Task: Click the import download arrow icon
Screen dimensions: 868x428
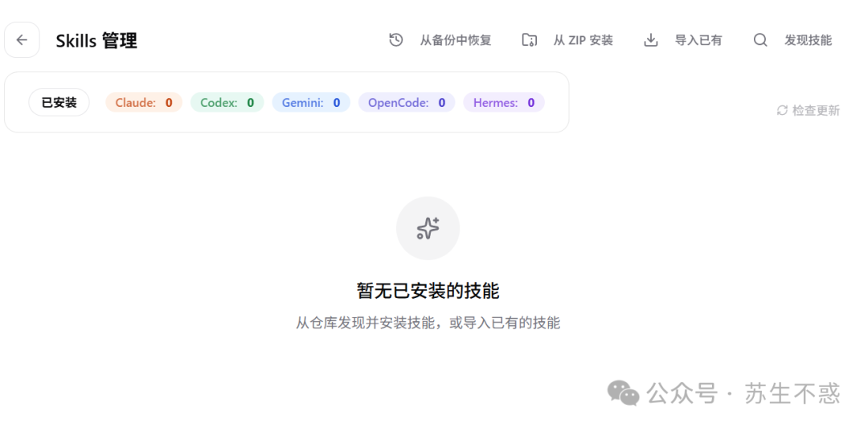Action: coord(651,40)
